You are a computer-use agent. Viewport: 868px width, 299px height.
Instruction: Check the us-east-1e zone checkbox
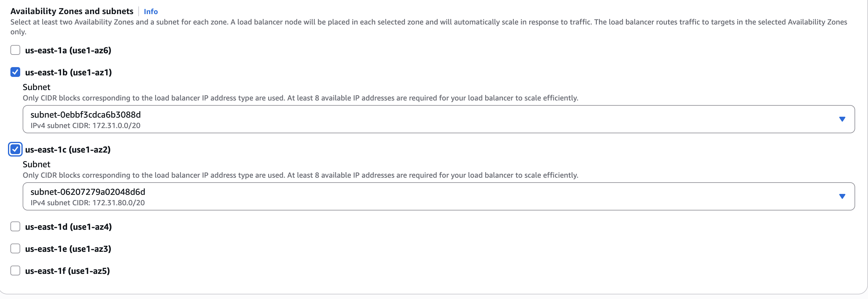(15, 248)
